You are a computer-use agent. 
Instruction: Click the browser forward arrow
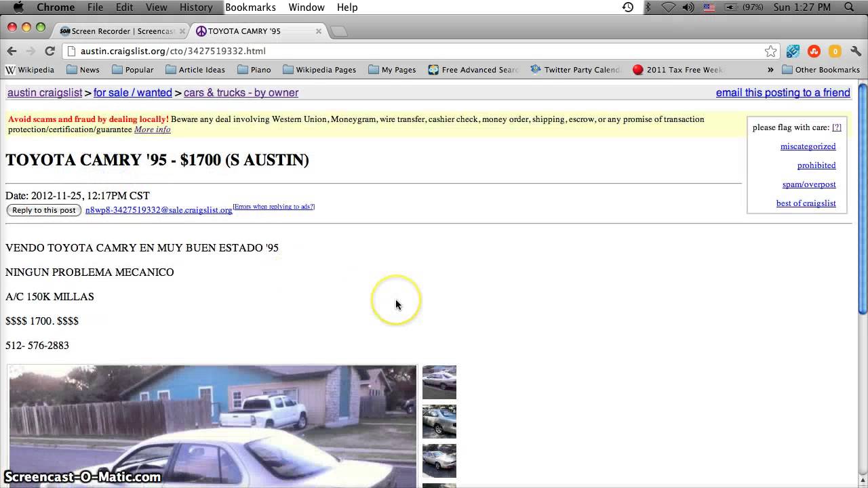31,51
